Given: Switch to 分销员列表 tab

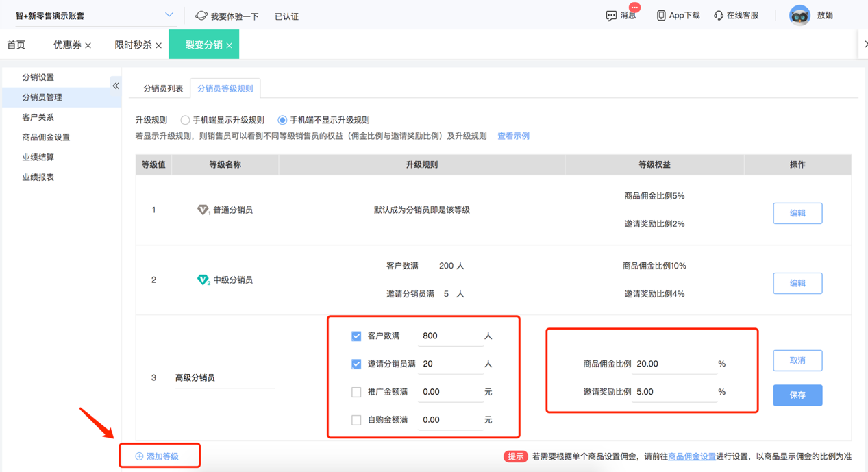Looking at the screenshot, I should point(163,88).
